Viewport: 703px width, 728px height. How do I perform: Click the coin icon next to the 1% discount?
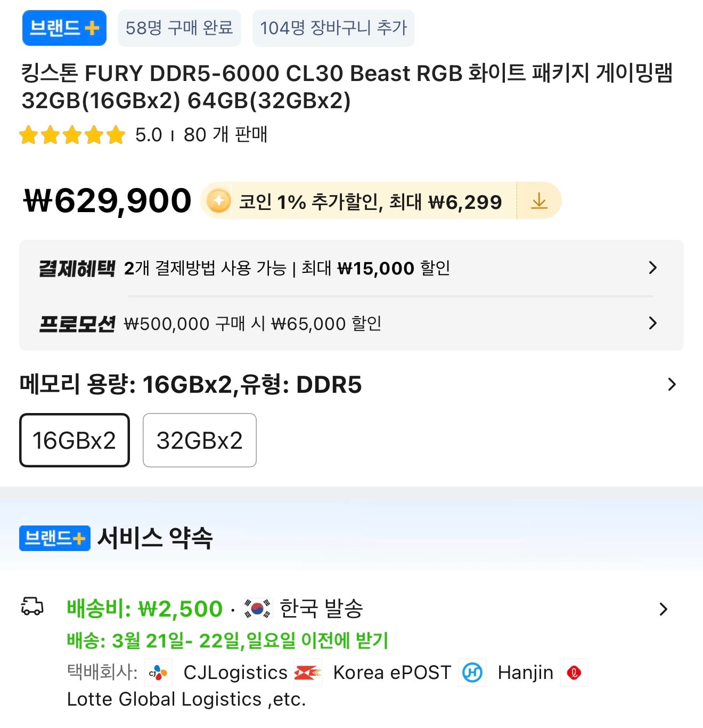(218, 201)
